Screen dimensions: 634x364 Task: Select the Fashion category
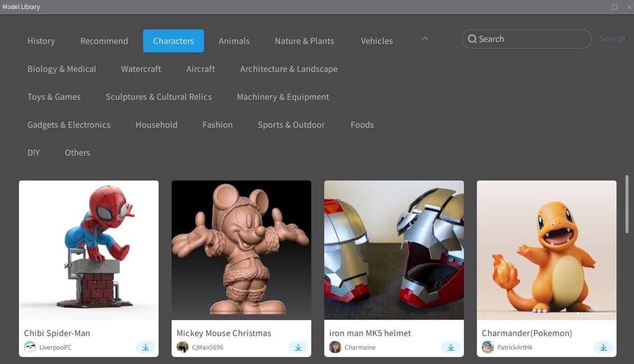coord(218,125)
